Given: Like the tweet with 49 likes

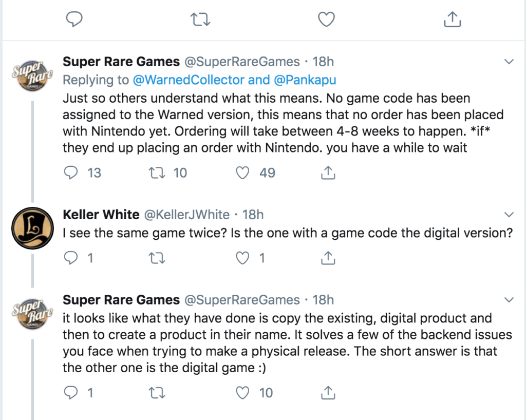Looking at the screenshot, I should 242,173.
